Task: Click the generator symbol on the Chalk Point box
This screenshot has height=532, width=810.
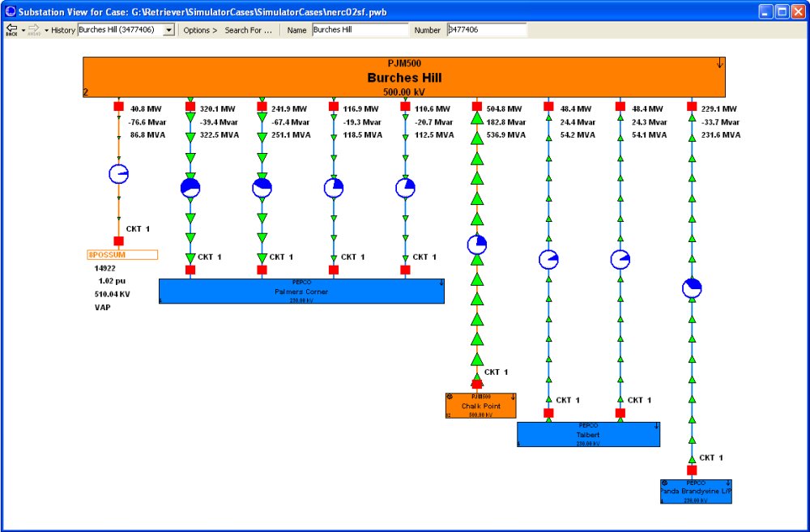Action: [x=450, y=396]
